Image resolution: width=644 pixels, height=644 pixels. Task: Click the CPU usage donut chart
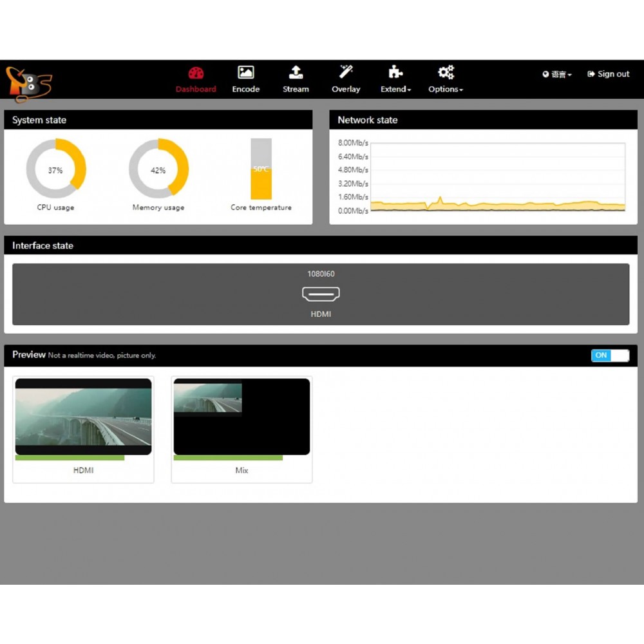[x=55, y=169]
